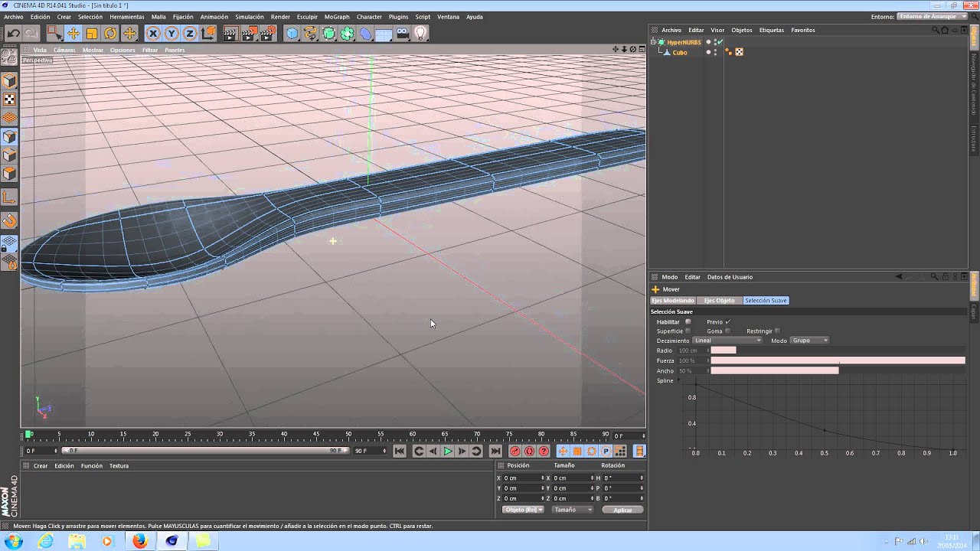Viewport: 980px width, 551px height.
Task: Render the active view clapperboard icon
Action: (x=230, y=33)
